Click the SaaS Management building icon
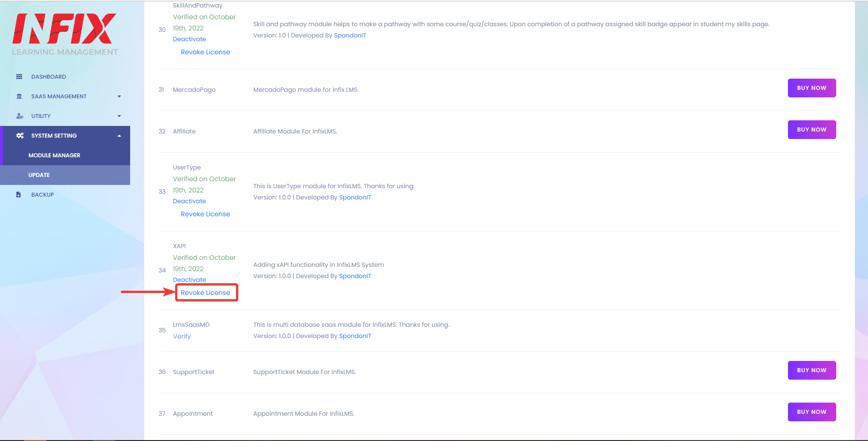This screenshot has height=441, width=868. pyautogui.click(x=19, y=96)
